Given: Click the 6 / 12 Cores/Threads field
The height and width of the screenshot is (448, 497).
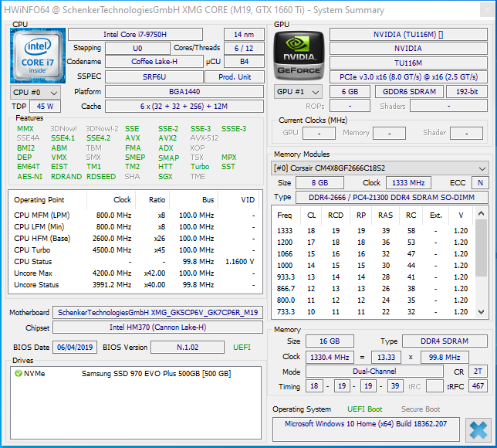Looking at the screenshot, I should tap(244, 48).
